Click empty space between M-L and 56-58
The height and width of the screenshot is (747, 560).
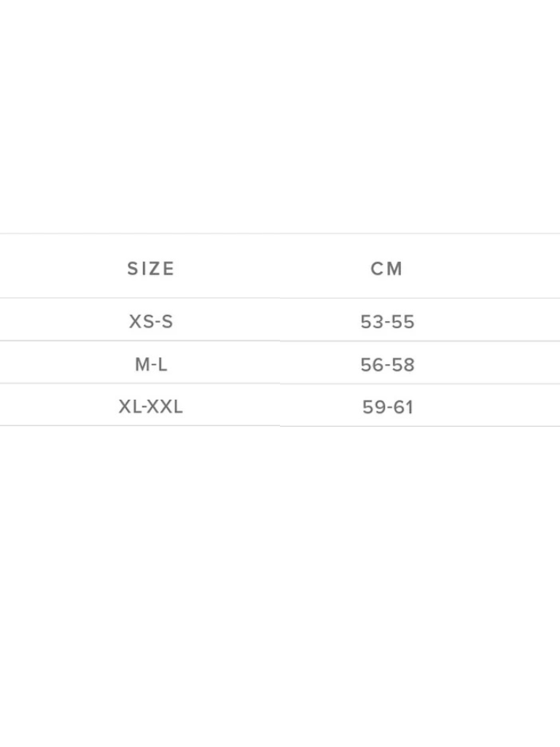pyautogui.click(x=270, y=364)
